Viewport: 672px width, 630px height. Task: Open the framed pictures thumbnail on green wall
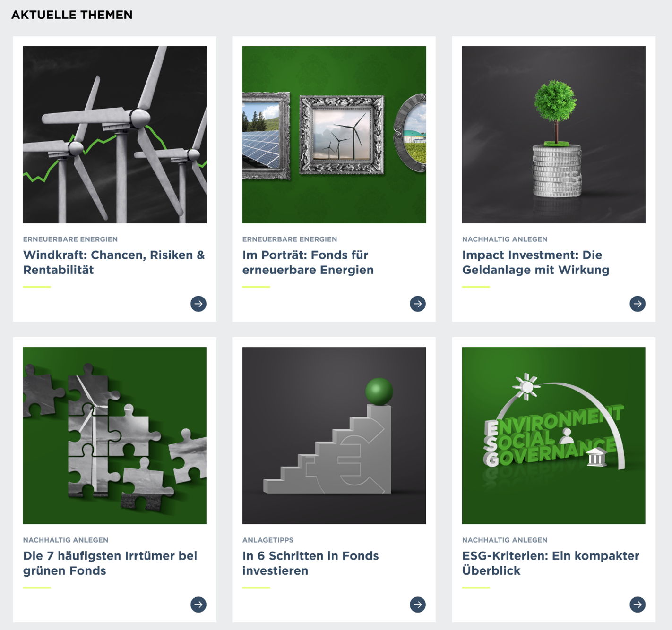pyautogui.click(x=334, y=135)
